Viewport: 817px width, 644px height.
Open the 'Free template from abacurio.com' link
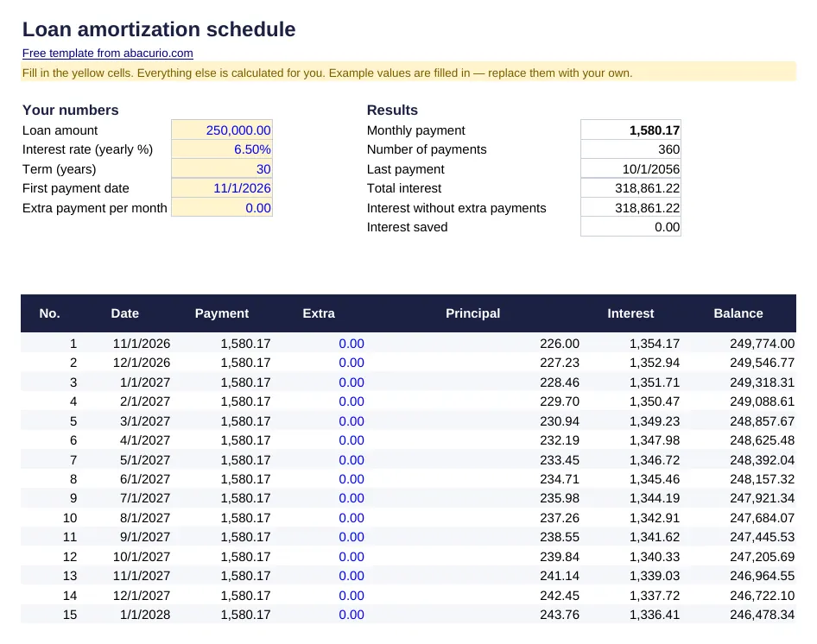pos(107,54)
